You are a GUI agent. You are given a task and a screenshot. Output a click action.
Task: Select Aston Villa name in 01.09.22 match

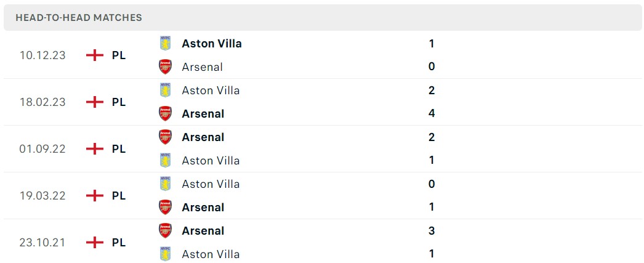(211, 161)
